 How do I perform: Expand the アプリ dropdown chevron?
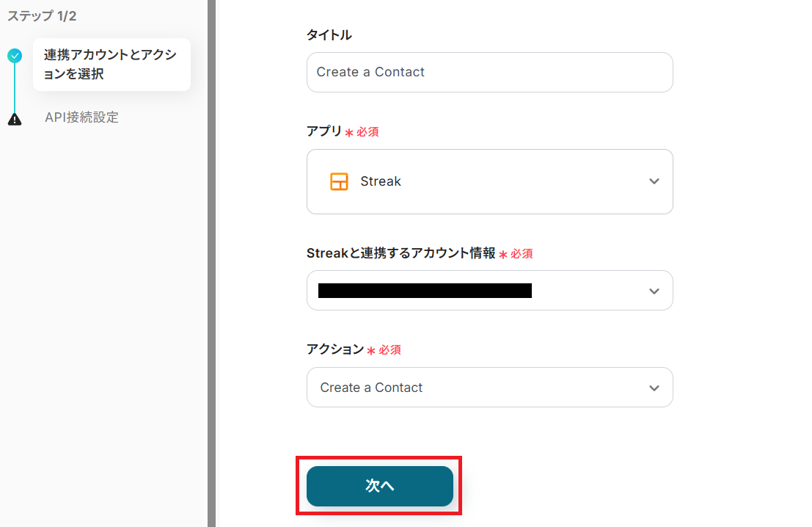coord(654,182)
